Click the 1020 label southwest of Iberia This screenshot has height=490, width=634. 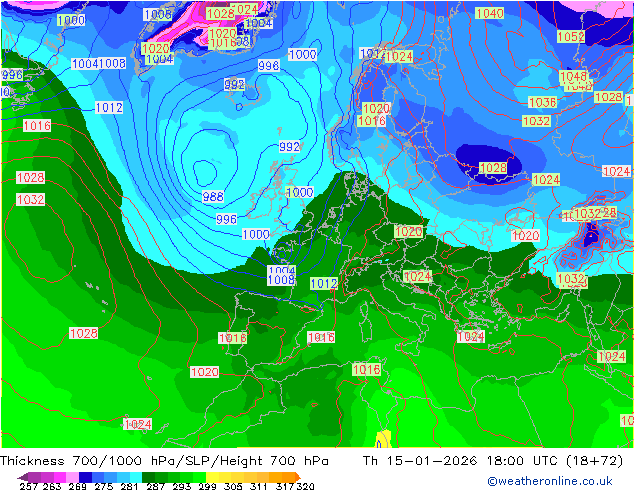(204, 372)
